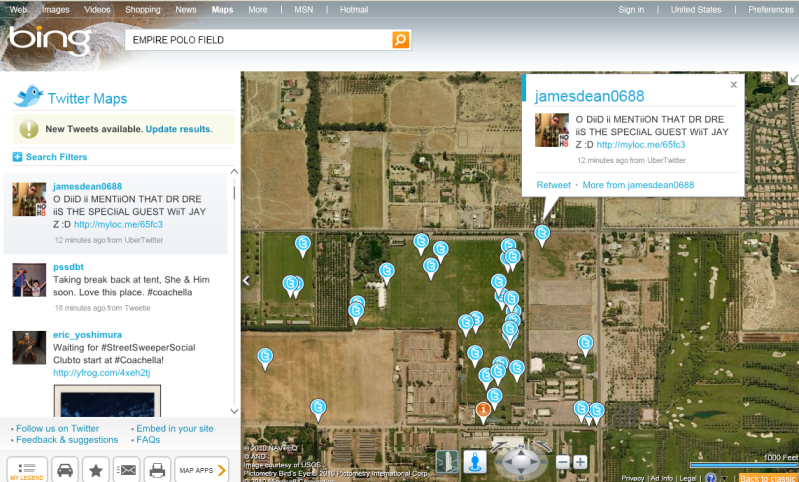
Task: Click the tweet pin under the popup pointer
Action: tap(542, 235)
